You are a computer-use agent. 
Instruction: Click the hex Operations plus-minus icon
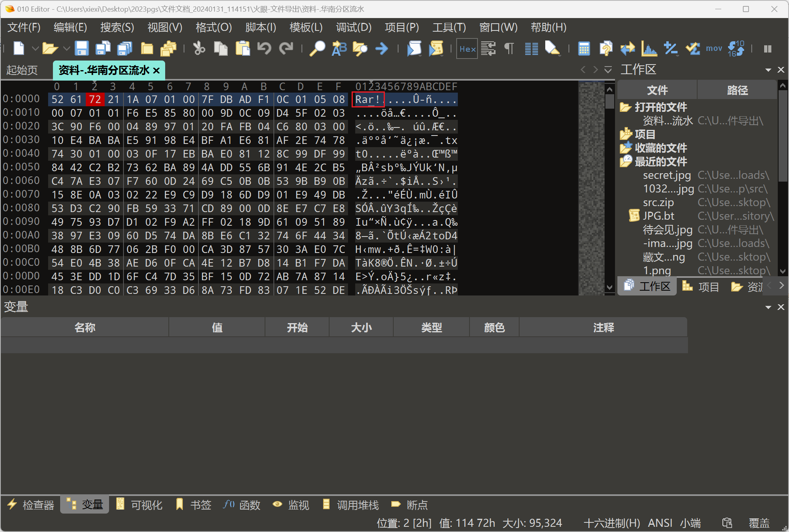pyautogui.click(x=671, y=49)
